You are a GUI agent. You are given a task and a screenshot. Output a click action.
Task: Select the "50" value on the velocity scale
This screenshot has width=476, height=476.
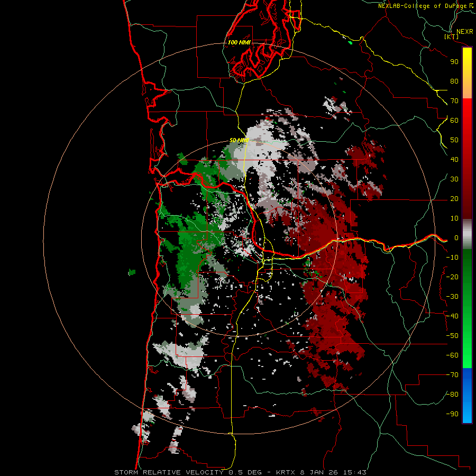454,140
